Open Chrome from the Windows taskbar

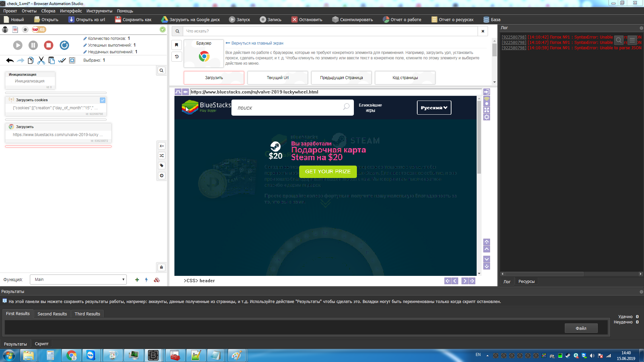(x=71, y=355)
